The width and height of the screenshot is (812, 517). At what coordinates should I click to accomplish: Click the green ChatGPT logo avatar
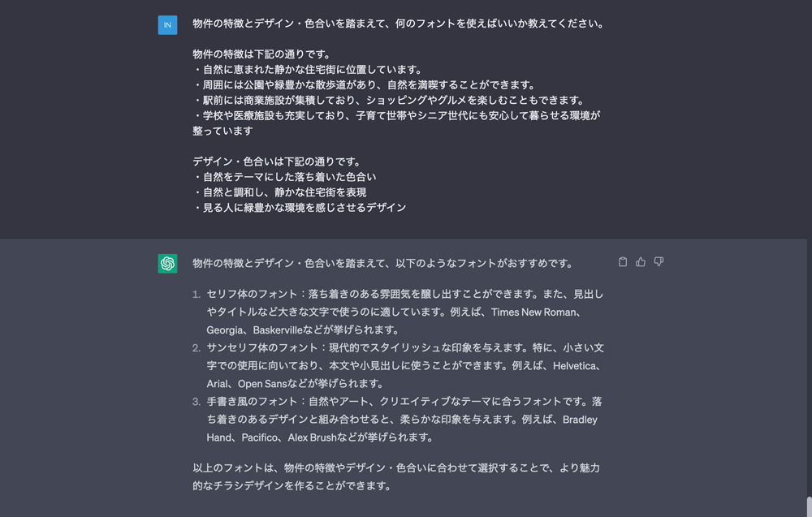[x=167, y=263]
